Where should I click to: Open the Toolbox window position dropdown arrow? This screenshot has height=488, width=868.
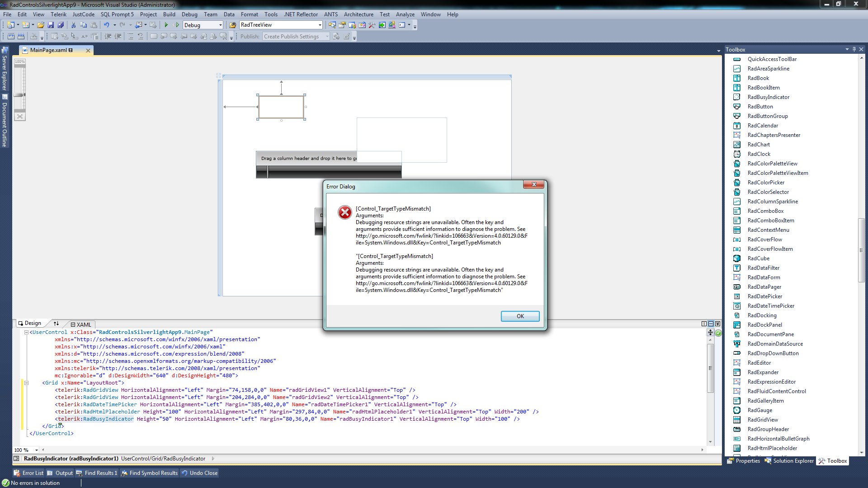(847, 49)
